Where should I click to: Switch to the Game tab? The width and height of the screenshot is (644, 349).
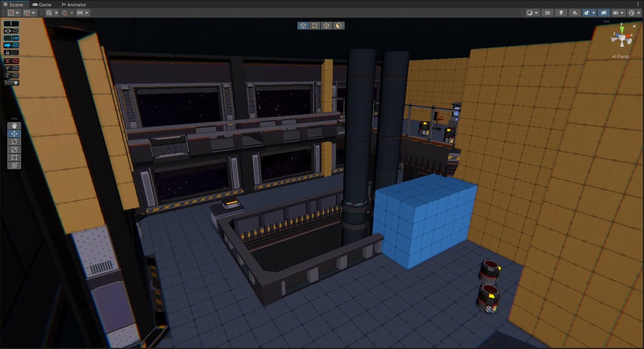point(42,4)
